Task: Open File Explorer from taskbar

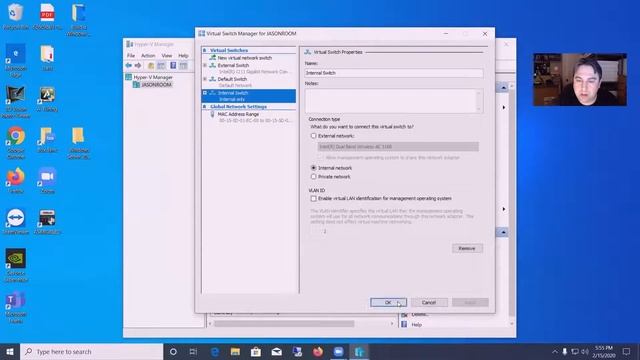Action: (x=235, y=351)
